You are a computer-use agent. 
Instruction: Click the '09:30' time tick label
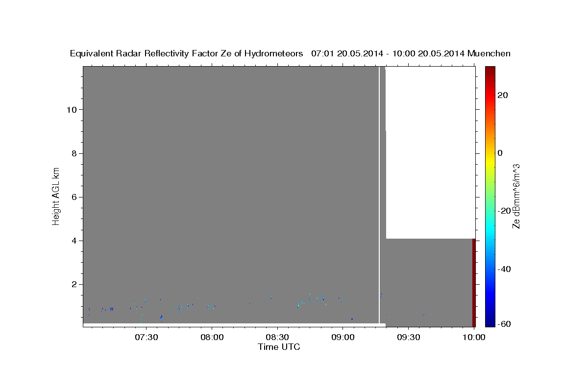(x=409, y=338)
